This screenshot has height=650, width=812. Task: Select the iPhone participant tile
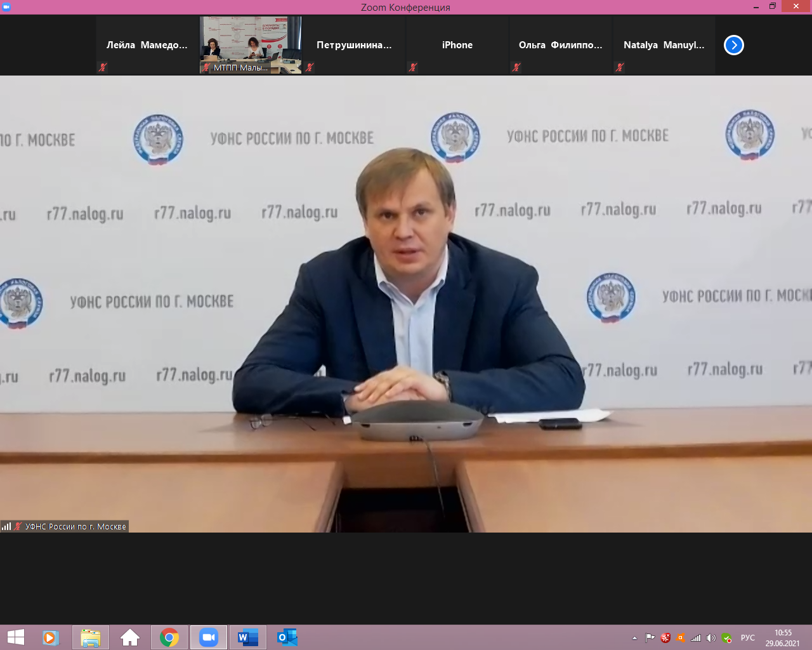457,45
